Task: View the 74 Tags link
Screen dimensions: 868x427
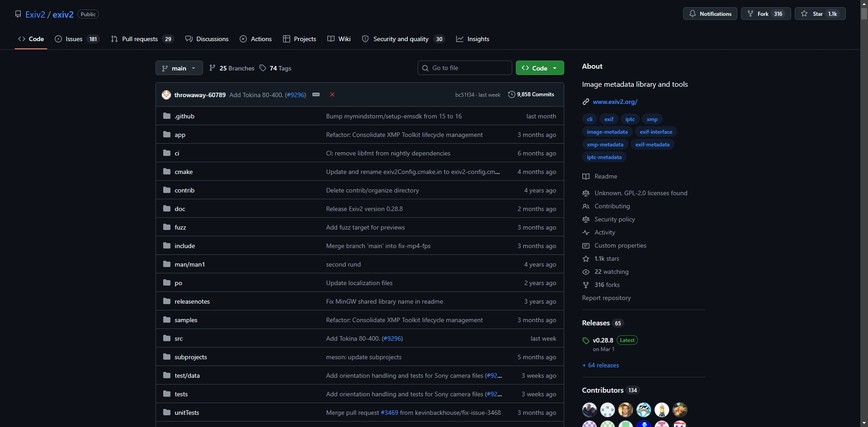Action: click(275, 68)
